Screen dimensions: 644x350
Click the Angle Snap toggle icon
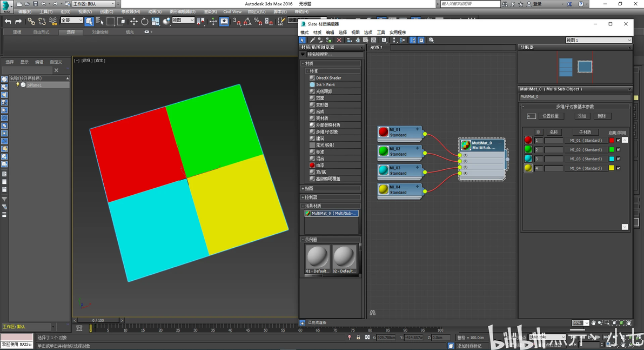click(247, 22)
